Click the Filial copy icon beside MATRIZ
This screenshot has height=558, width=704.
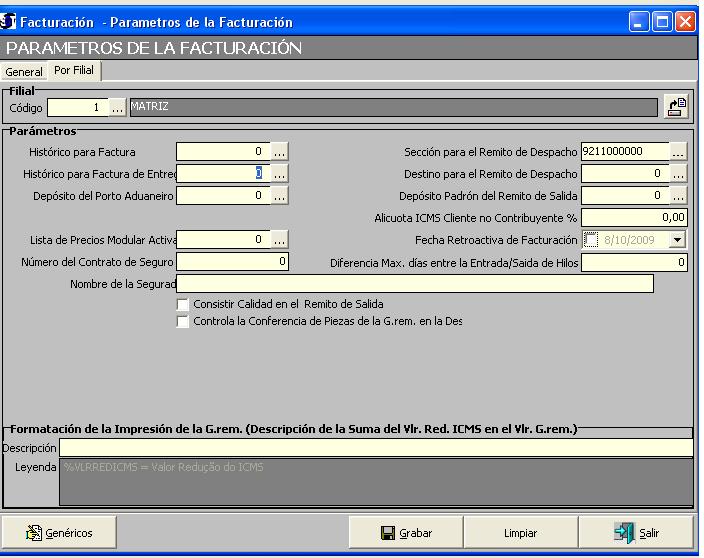click(x=677, y=107)
